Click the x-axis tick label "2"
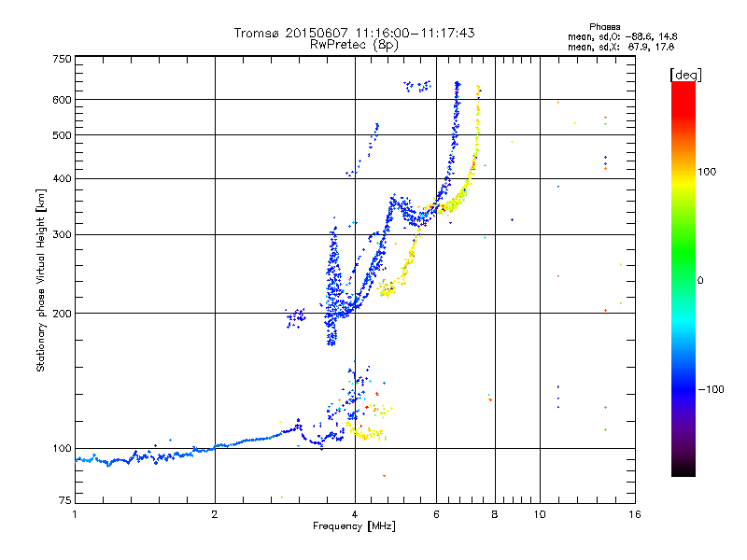 (x=215, y=514)
